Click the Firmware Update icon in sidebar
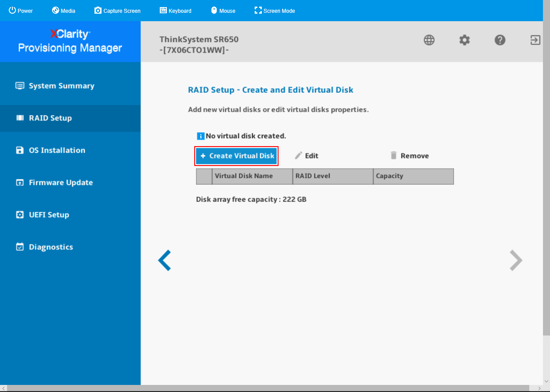The image size is (550, 392). [x=19, y=183]
